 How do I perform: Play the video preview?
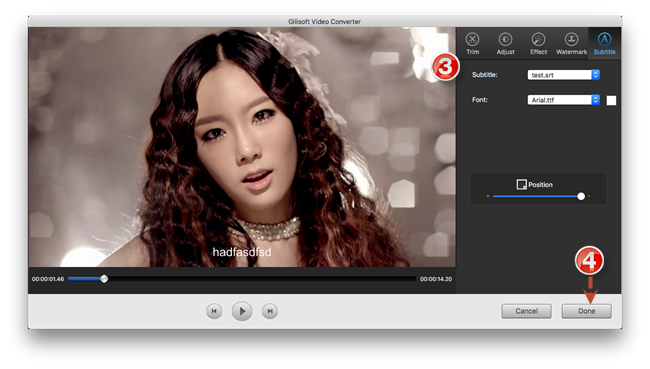click(x=242, y=311)
